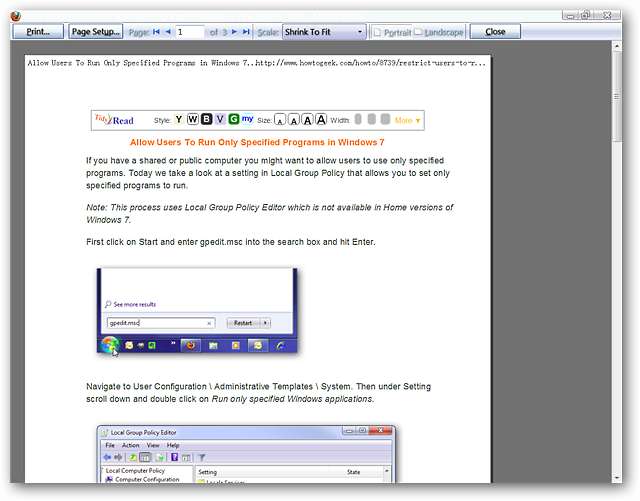Click the Firefox icon in title bar
Viewport: 640px width, 501px height.
[16, 16]
